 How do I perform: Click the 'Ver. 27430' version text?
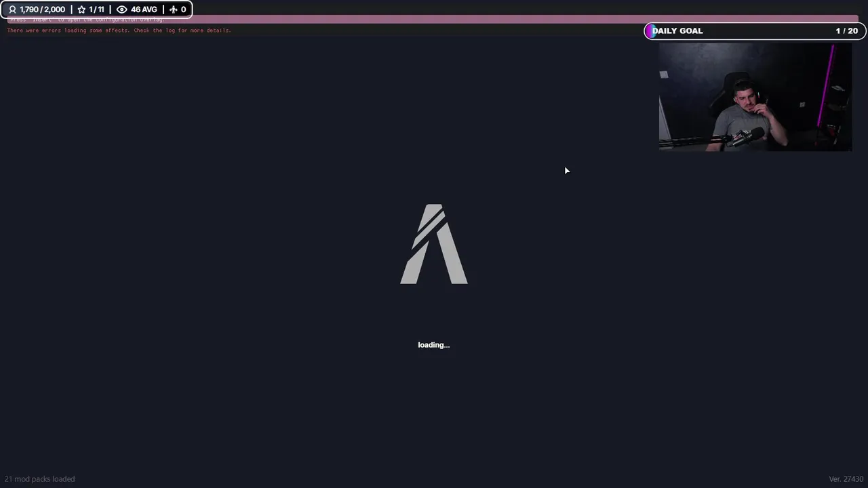pyautogui.click(x=846, y=479)
